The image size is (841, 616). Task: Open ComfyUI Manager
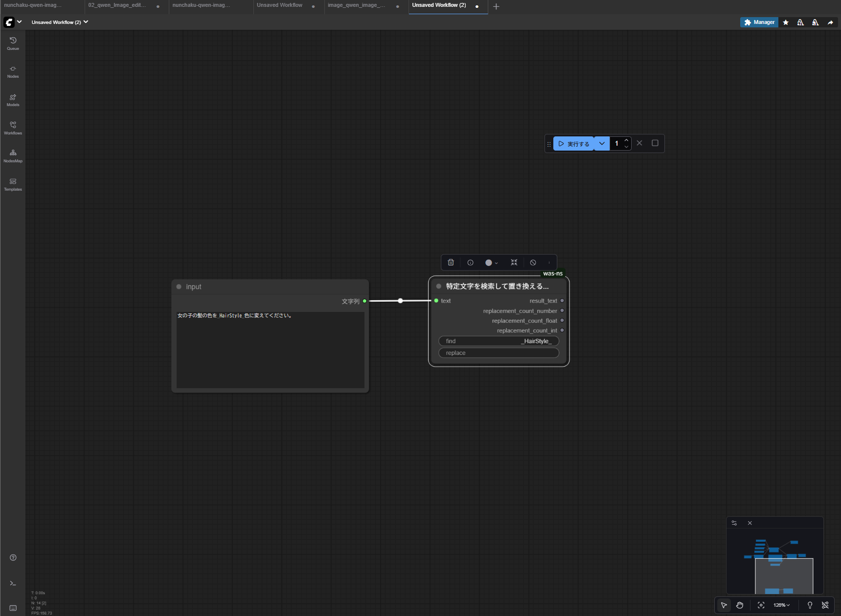click(759, 22)
